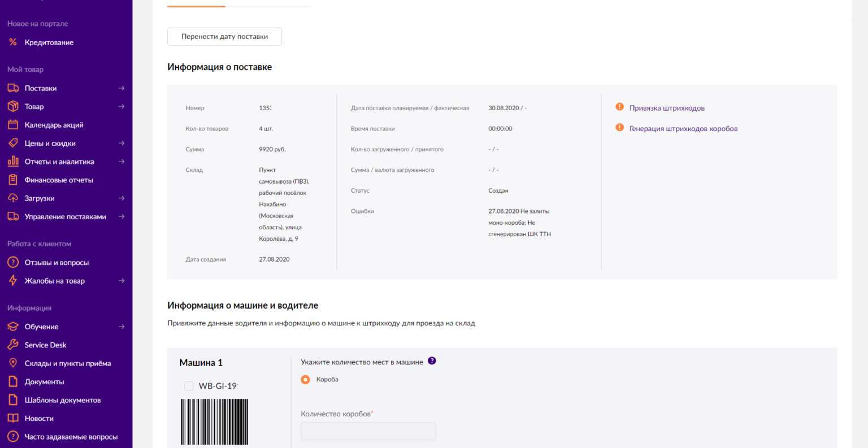The width and height of the screenshot is (868, 448).
Task: Click the percent icon next to Кредитование
Action: pos(13,42)
